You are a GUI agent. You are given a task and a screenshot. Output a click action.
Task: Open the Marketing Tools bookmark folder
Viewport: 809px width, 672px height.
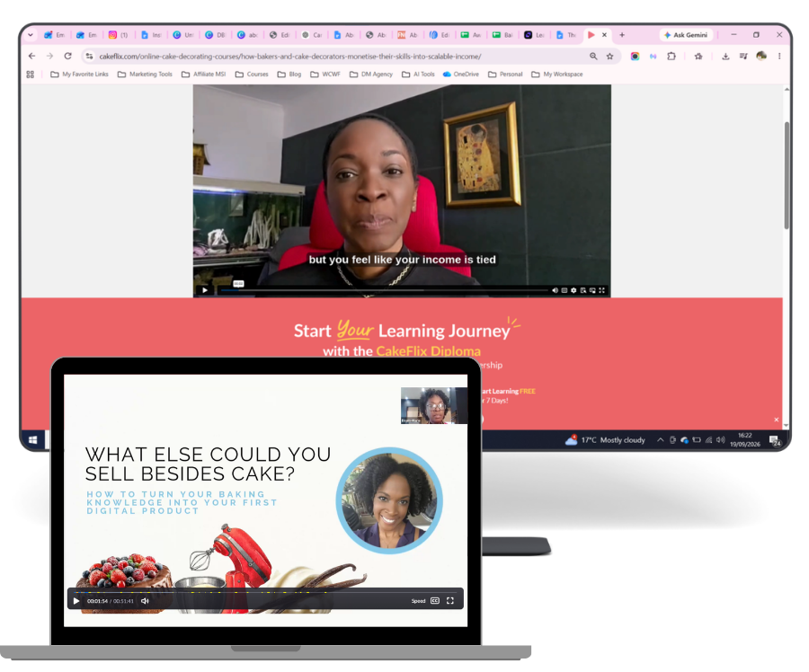coord(145,75)
